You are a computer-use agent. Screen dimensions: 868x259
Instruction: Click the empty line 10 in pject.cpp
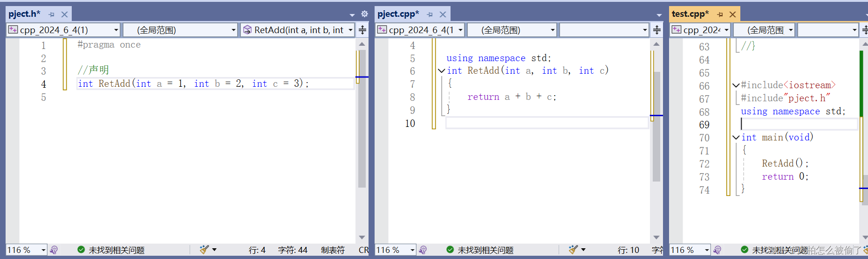coord(547,123)
